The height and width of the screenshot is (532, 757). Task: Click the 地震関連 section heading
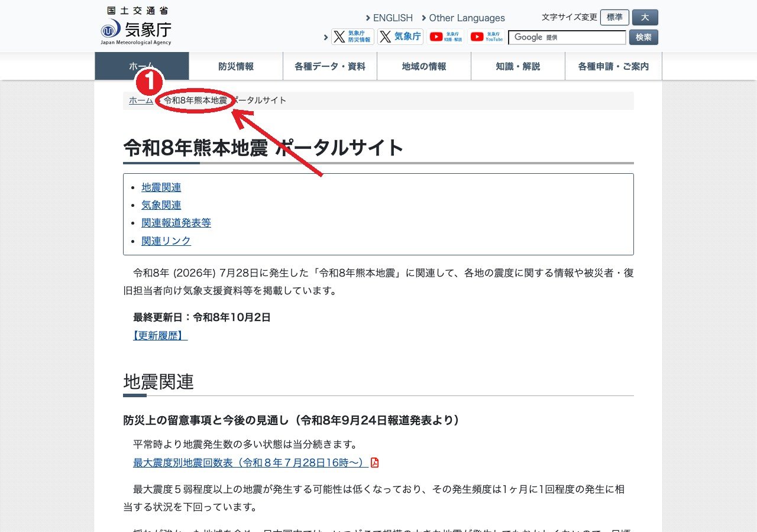[x=158, y=382]
